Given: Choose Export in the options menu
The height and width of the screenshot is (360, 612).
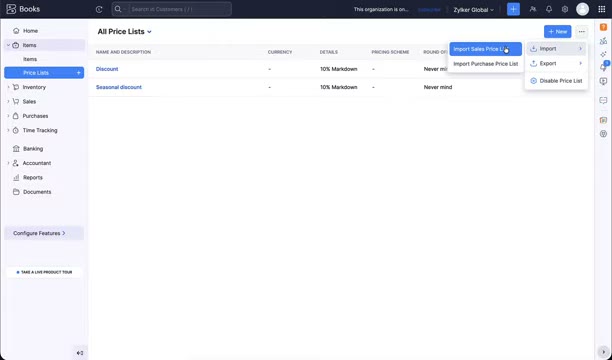Looking at the screenshot, I should (556, 63).
